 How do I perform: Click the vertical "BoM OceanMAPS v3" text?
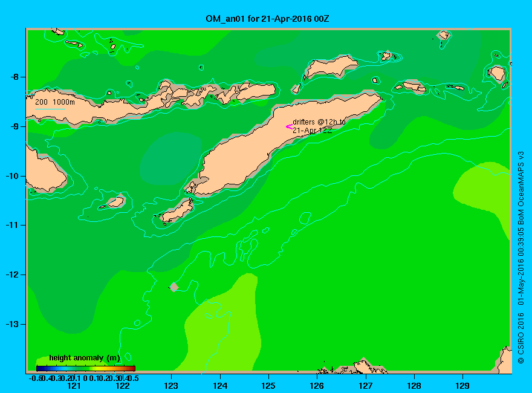(x=521, y=189)
